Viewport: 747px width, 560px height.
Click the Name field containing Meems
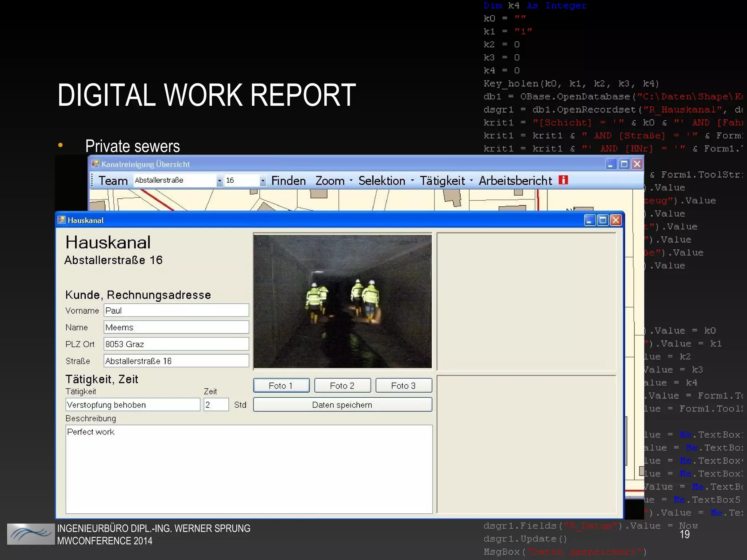pyautogui.click(x=176, y=327)
